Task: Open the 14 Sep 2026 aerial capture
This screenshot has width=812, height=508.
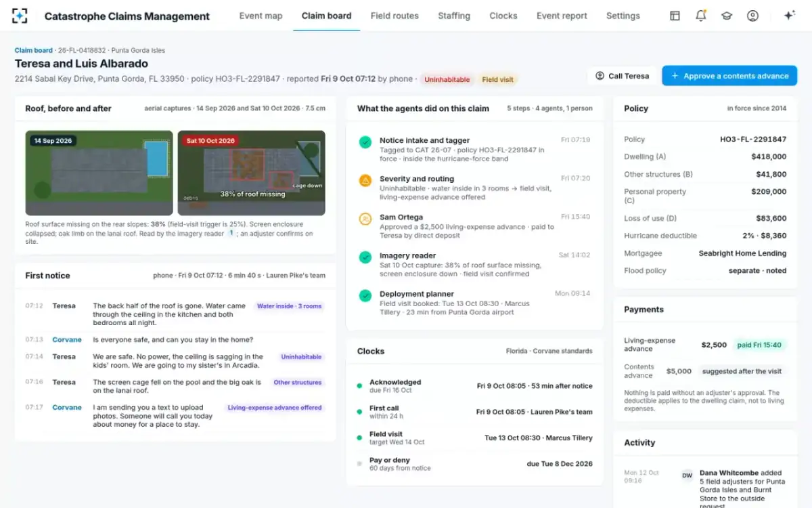Action: [x=99, y=173]
